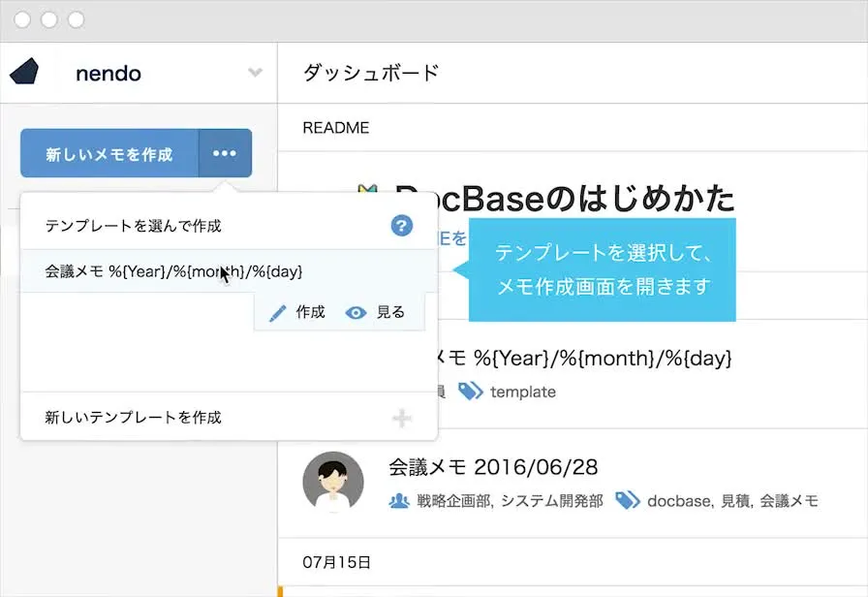Click the nendo team logo icon
The height and width of the screenshot is (597, 868).
click(x=24, y=73)
